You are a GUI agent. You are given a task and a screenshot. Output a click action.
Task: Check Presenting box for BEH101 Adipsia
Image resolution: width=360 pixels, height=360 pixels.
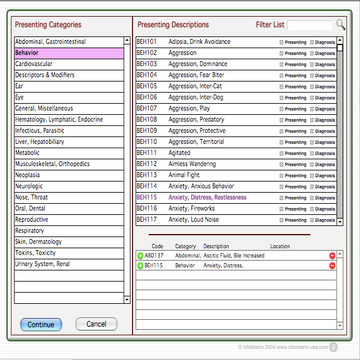click(281, 42)
